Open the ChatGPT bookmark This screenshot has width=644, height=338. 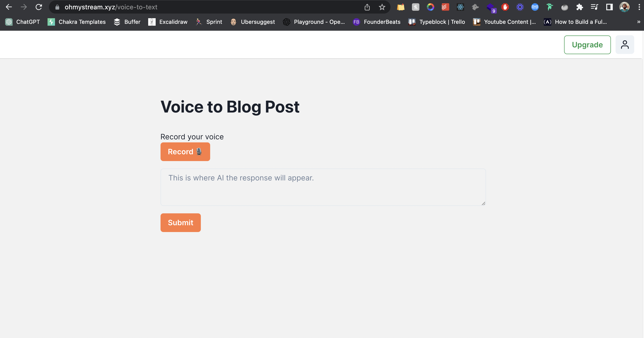point(23,22)
